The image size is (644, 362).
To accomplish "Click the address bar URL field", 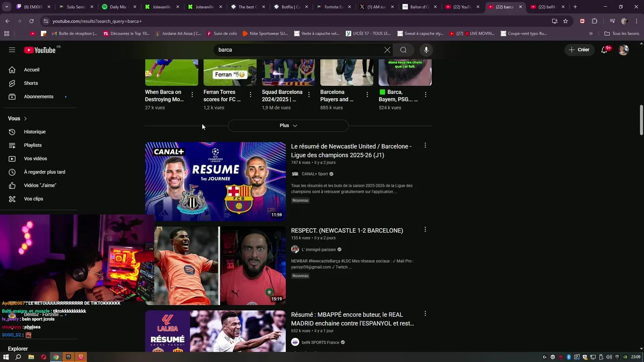I will [297, 21].
